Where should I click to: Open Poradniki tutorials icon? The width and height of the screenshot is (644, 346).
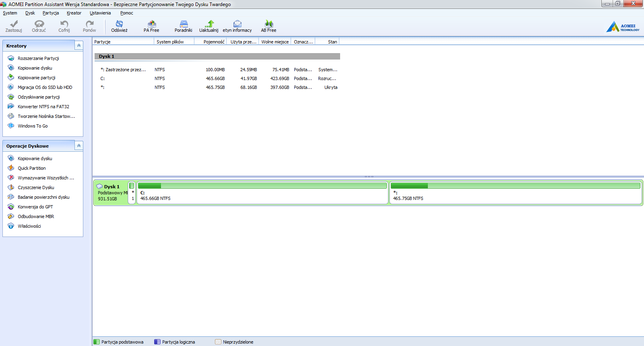[x=184, y=24]
